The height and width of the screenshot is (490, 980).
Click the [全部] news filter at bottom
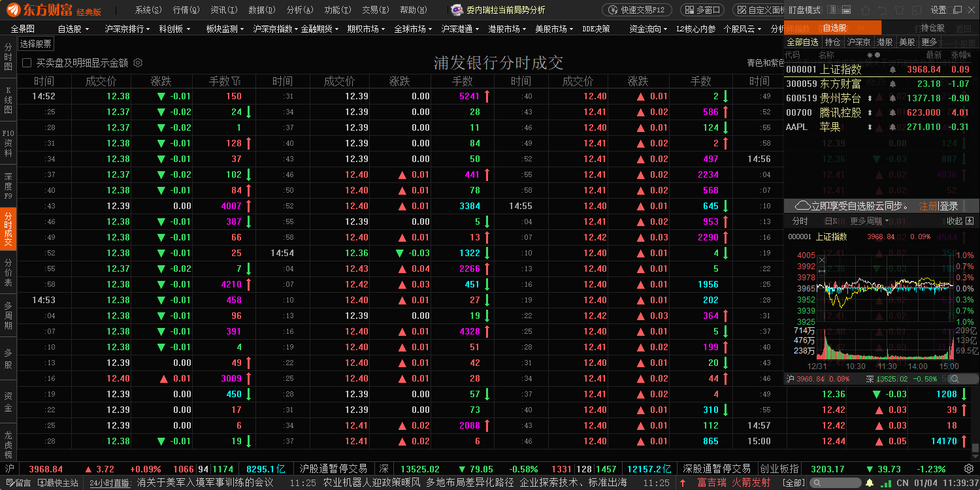(x=793, y=483)
